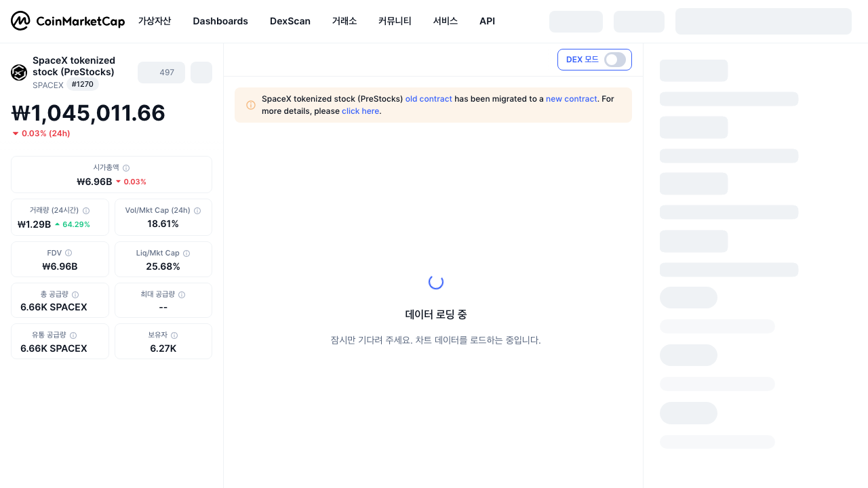Click the small placeholder button beside 497
The height and width of the screenshot is (488, 868).
[x=201, y=73]
